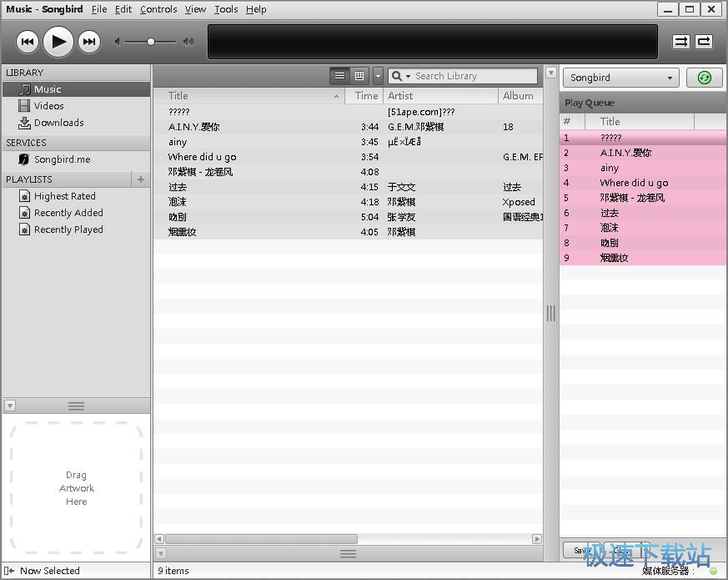Click the artwork pane resize grip

pos(76,406)
